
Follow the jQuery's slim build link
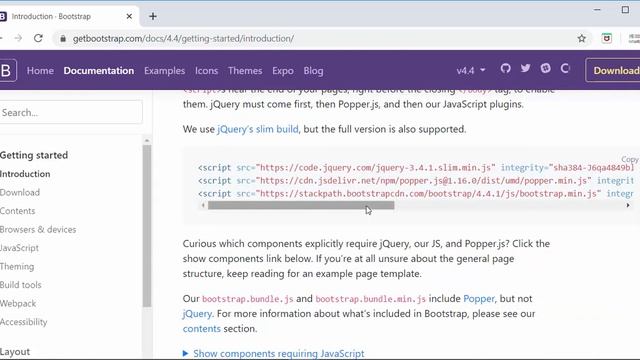point(258,129)
